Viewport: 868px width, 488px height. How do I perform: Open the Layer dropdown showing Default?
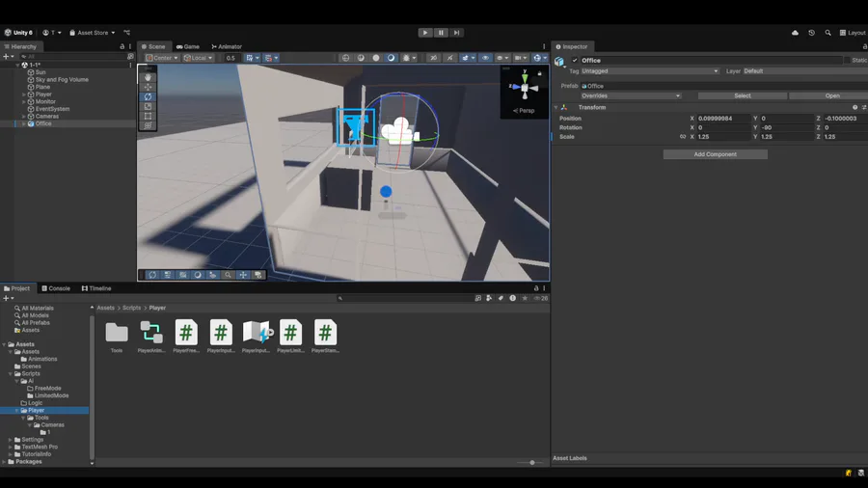tap(805, 70)
